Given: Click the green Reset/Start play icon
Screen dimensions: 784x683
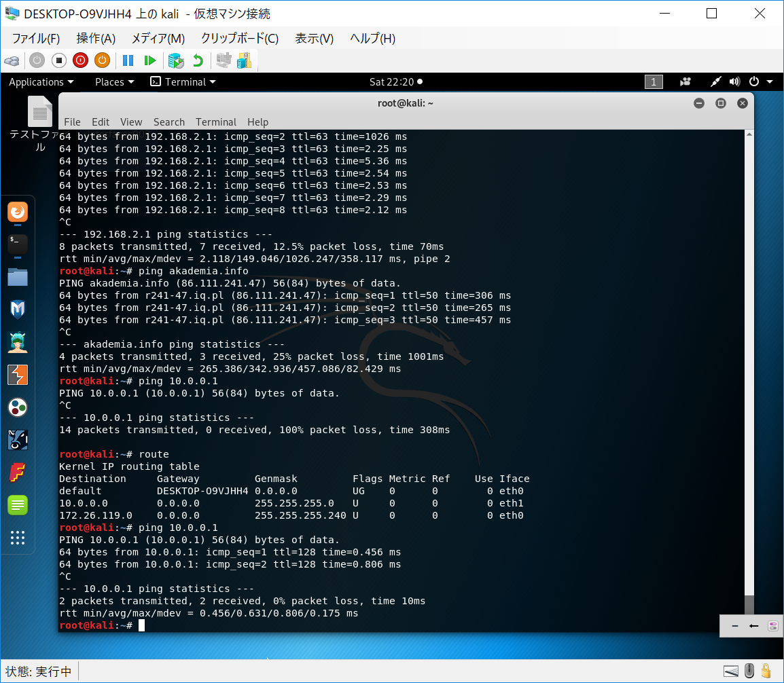Looking at the screenshot, I should pos(150,60).
